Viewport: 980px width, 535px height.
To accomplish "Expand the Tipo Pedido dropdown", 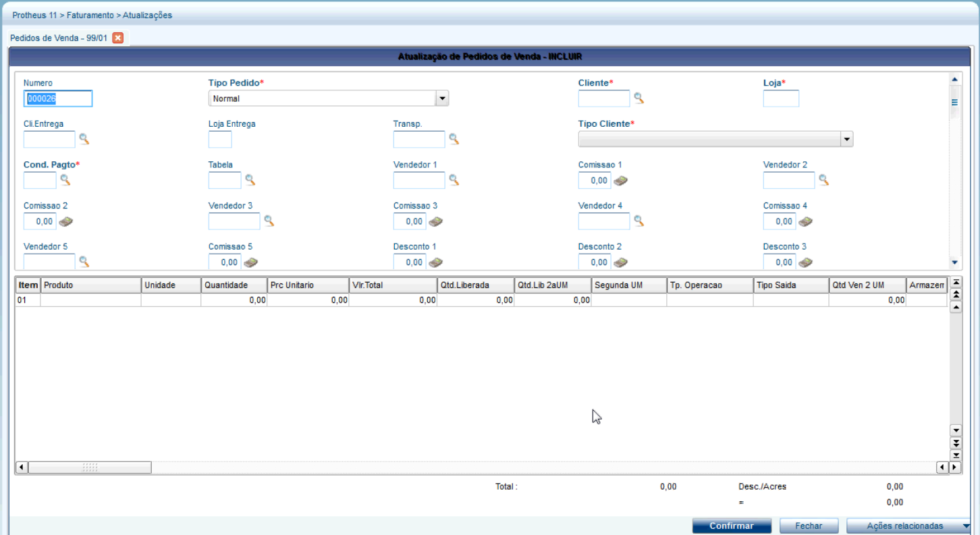I will coord(442,98).
